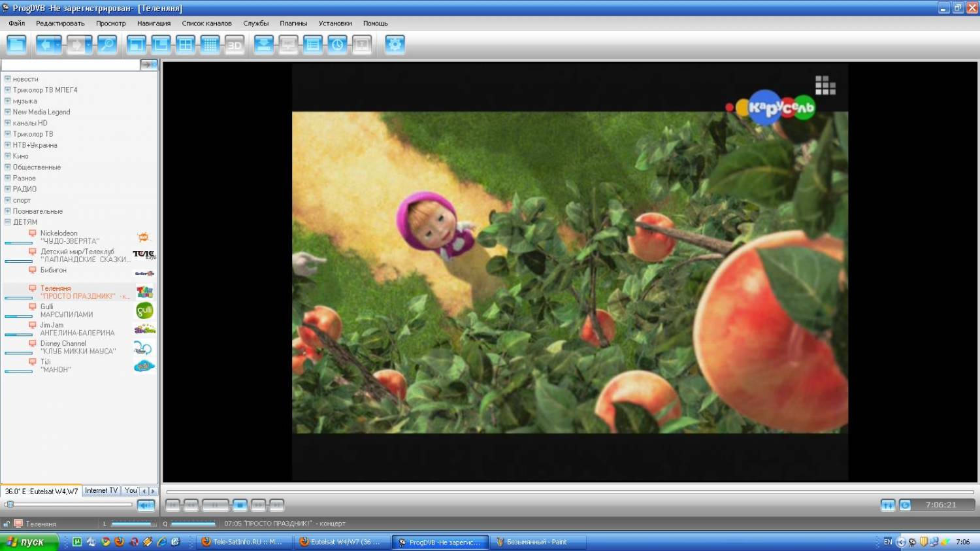The height and width of the screenshot is (551, 980).
Task: Expand the Триколор ТВ МПЕГ4 group
Action: point(7,90)
